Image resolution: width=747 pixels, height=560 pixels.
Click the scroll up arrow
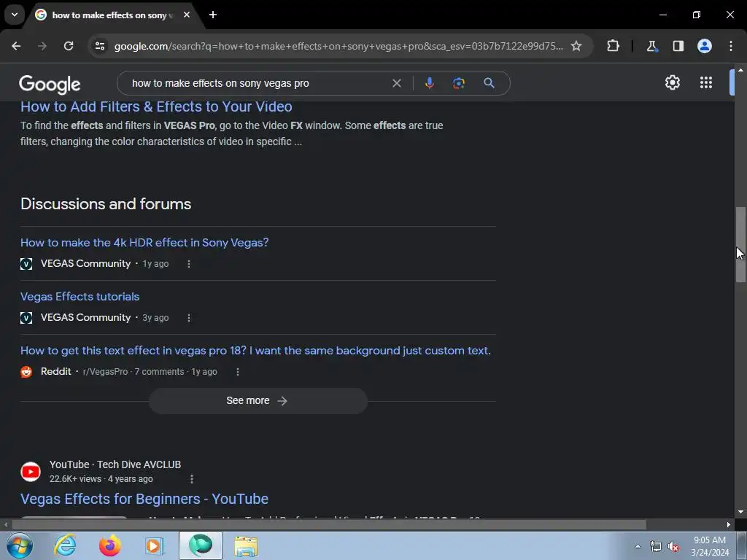[x=740, y=71]
